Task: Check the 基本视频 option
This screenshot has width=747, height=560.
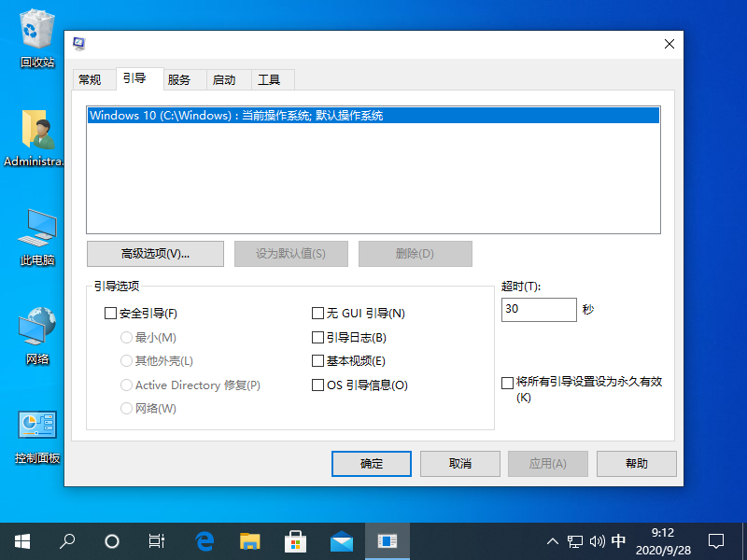Action: click(x=317, y=360)
